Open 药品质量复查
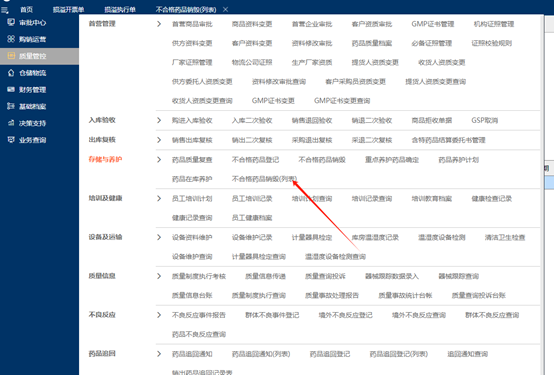 coord(192,160)
